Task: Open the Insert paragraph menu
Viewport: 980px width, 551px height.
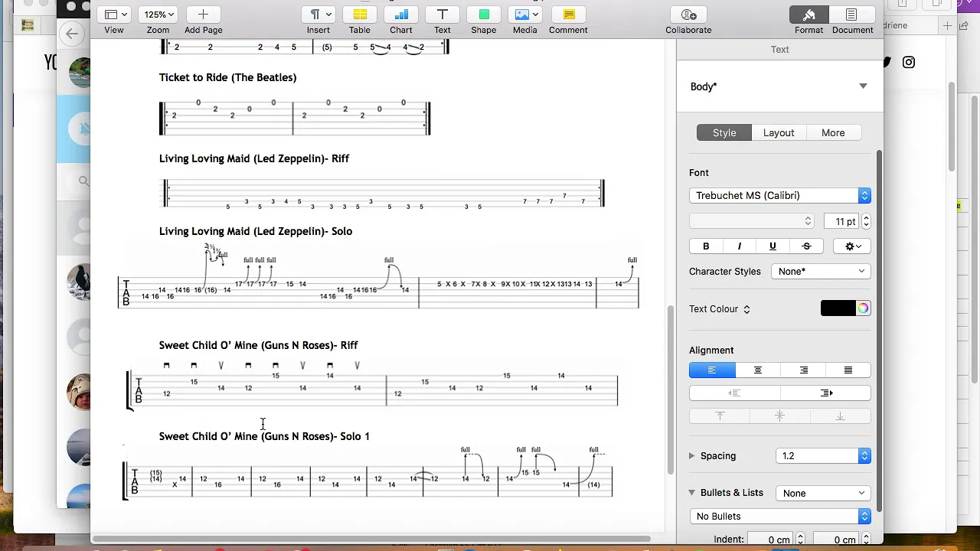Action: (318, 15)
